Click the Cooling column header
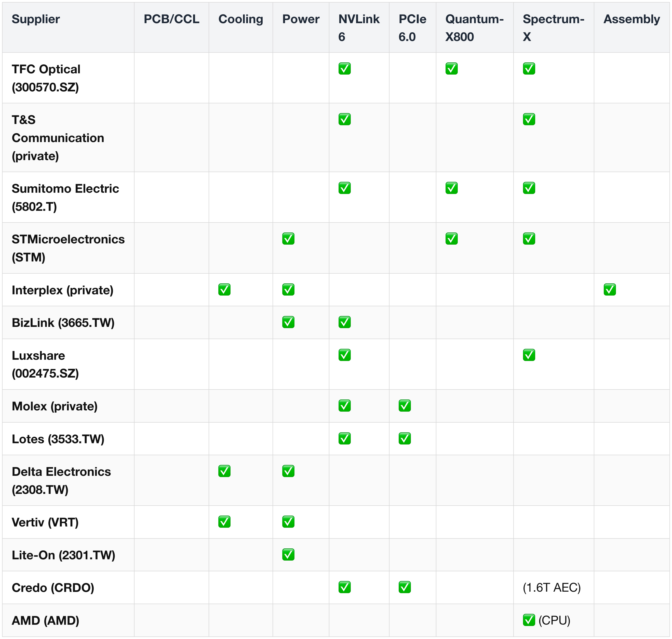 [x=240, y=27]
